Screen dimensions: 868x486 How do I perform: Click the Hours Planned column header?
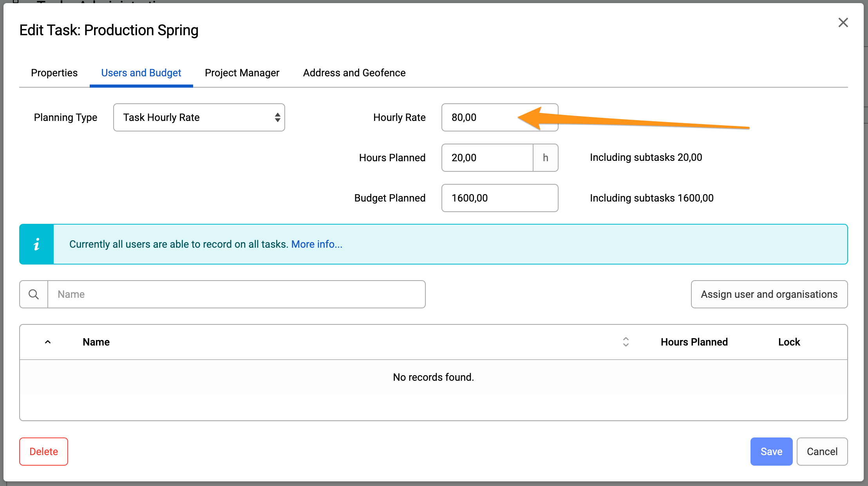[694, 342]
